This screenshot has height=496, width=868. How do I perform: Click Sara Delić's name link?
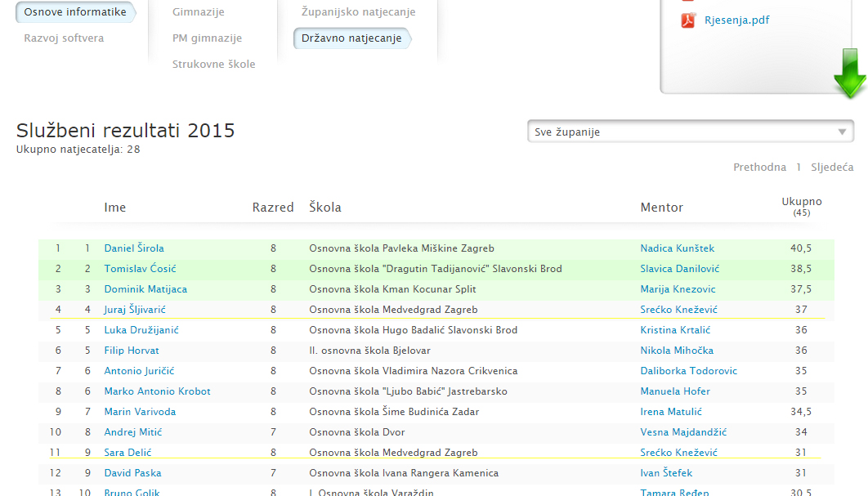tap(128, 453)
